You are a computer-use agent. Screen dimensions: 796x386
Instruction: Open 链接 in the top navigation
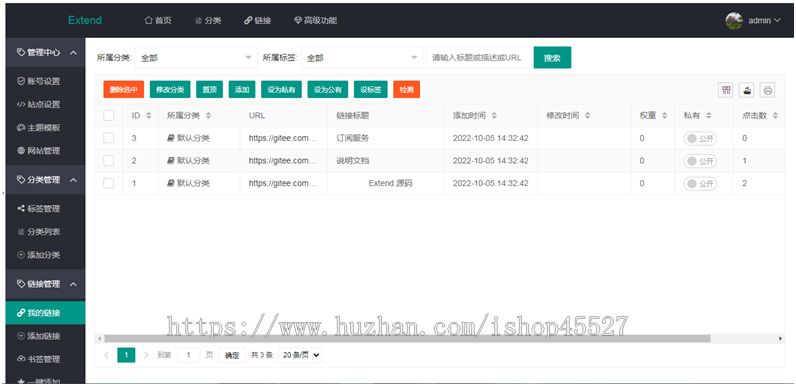[x=257, y=21]
